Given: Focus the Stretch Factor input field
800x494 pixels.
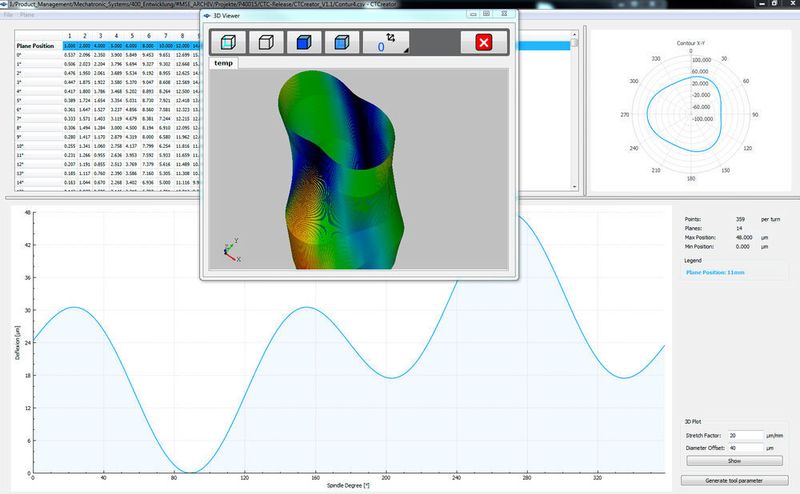Looking at the screenshot, I should [745, 435].
